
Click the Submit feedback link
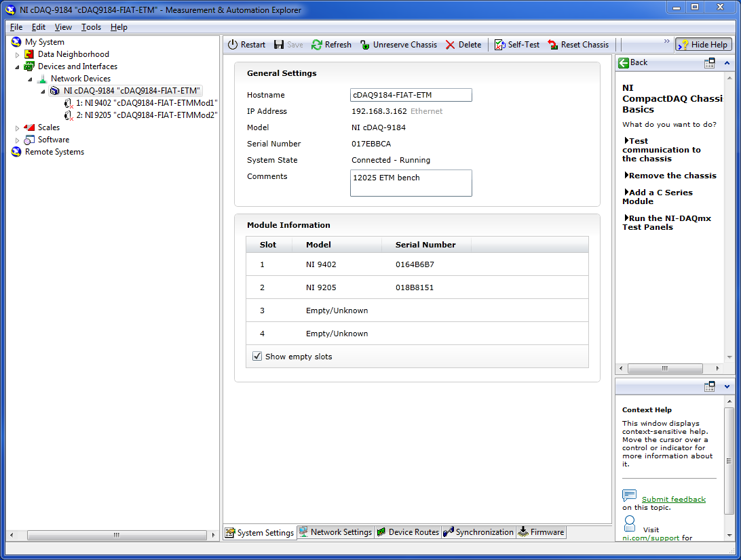tap(673, 499)
